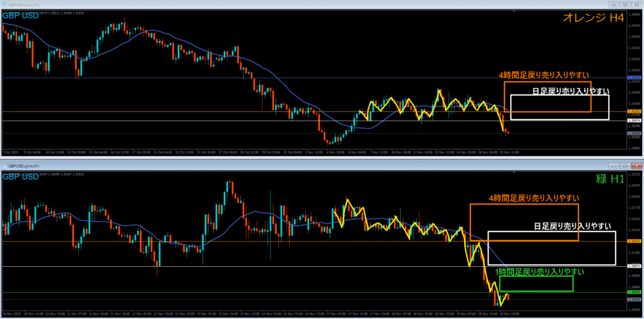This screenshot has width=644, height=319.
Task: Click the green price label on H1 axis
Action: click(x=635, y=293)
